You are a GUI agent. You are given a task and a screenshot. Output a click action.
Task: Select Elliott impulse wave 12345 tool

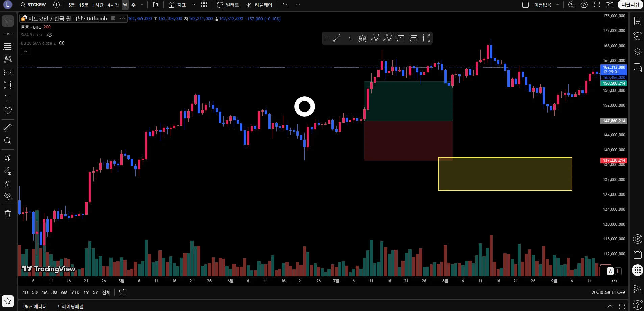375,38
